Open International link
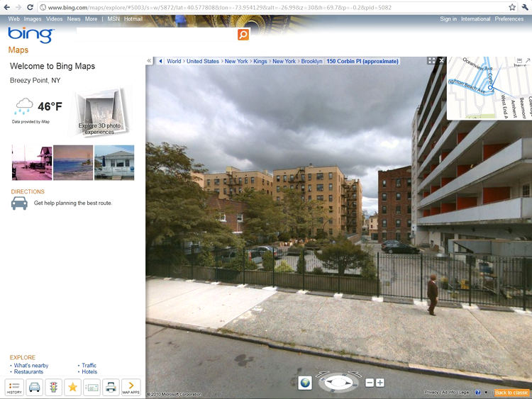This screenshot has height=399, width=532. [x=476, y=19]
